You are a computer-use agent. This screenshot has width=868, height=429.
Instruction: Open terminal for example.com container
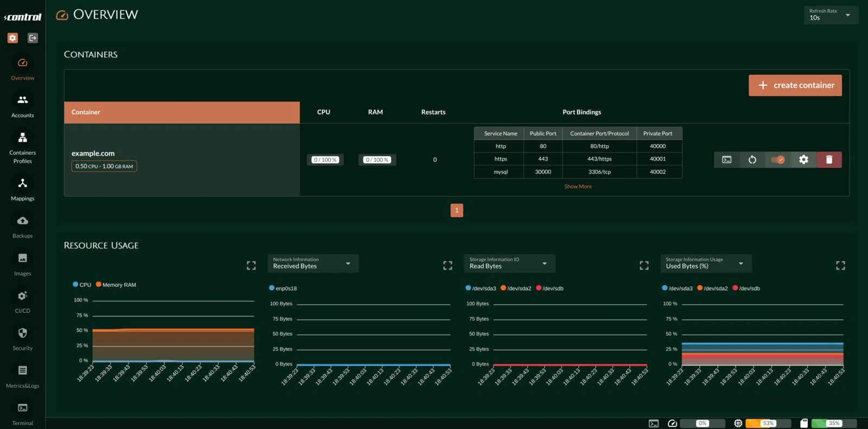click(x=726, y=159)
